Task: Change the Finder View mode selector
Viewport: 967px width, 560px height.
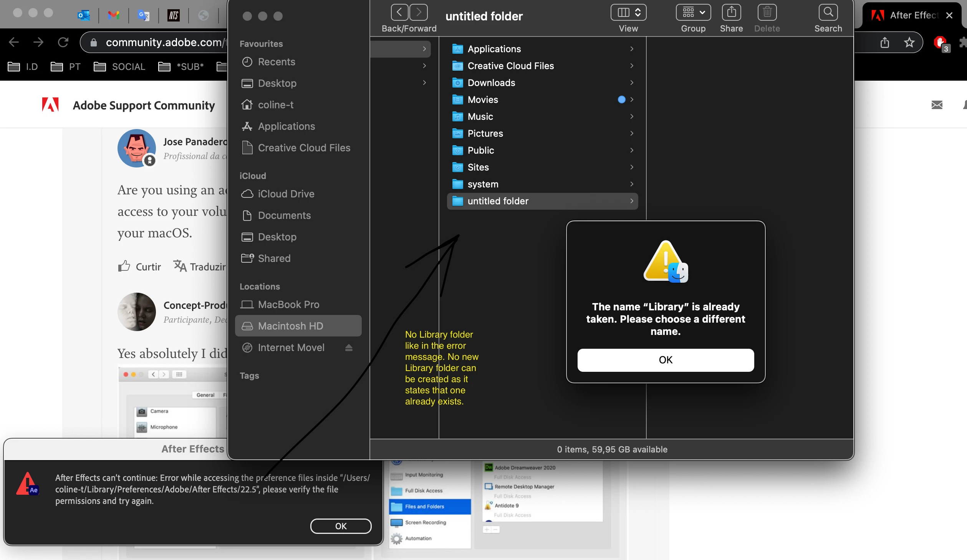Action: (x=628, y=12)
